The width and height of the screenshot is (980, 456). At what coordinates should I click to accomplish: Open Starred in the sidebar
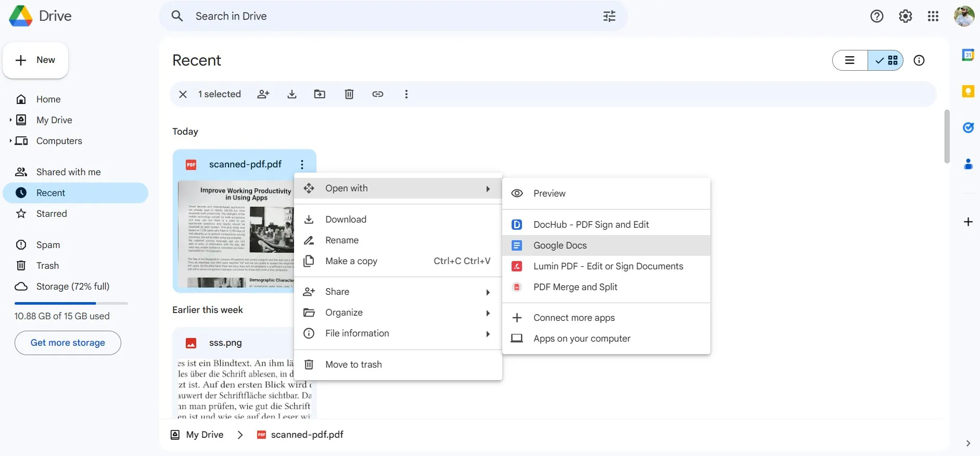click(75, 214)
